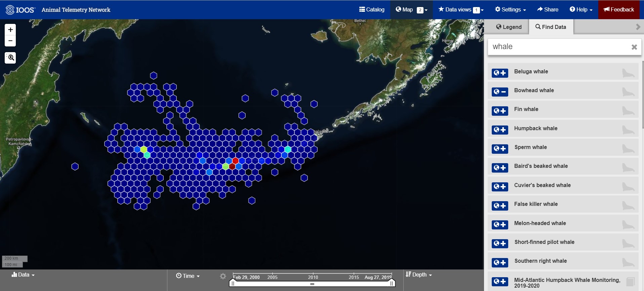Screen dimensions: 644x291
Task: Open time slider settings gear
Action: [223, 276]
